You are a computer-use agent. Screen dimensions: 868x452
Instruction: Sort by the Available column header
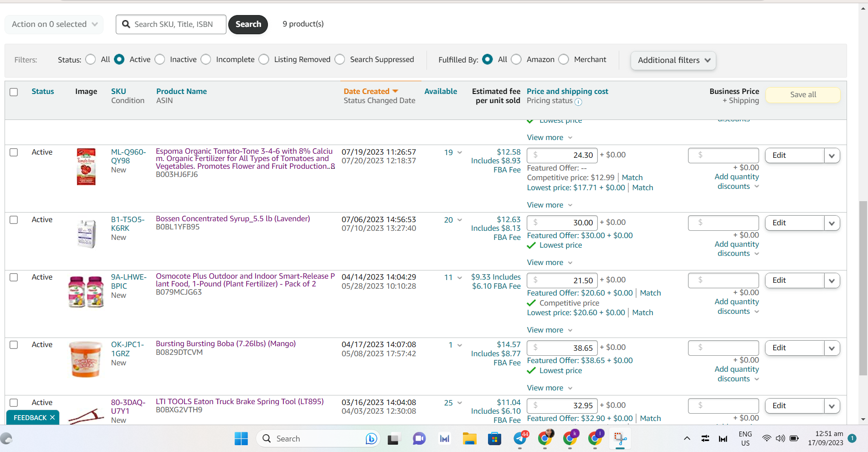point(441,91)
